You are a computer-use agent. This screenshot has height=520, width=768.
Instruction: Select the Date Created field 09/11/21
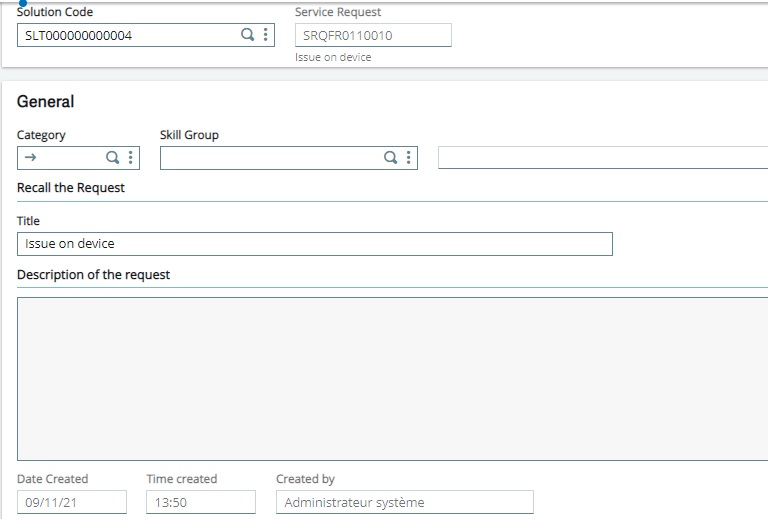71,502
